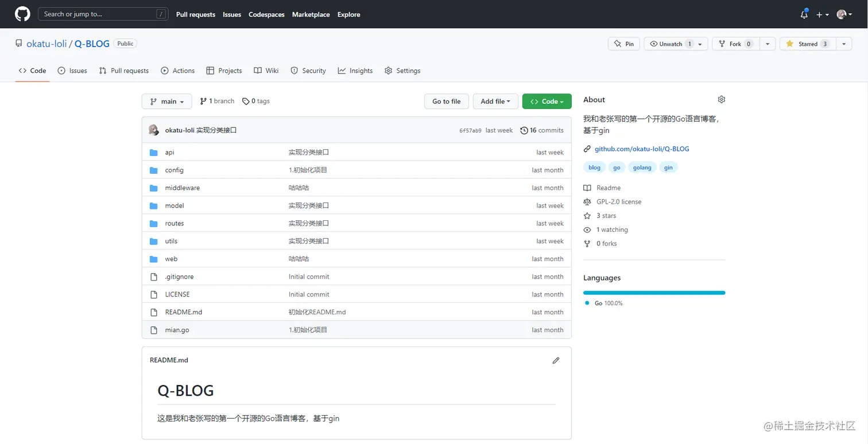Open the create-new plus menu

[x=823, y=14]
